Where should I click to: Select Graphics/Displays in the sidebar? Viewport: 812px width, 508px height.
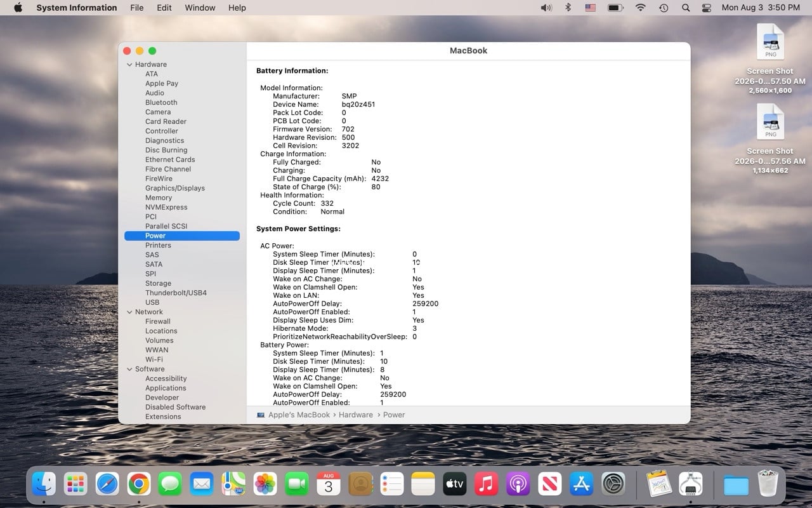pyautogui.click(x=175, y=188)
